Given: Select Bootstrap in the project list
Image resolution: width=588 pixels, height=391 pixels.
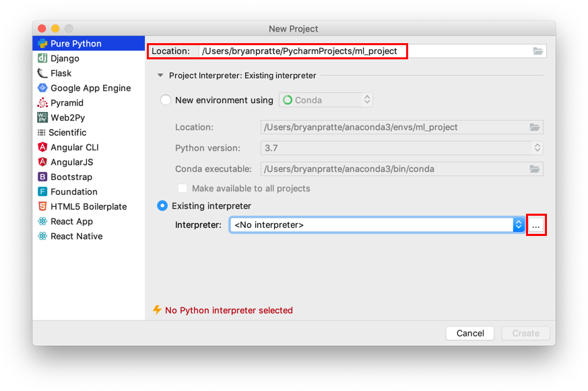Looking at the screenshot, I should pos(71,177).
